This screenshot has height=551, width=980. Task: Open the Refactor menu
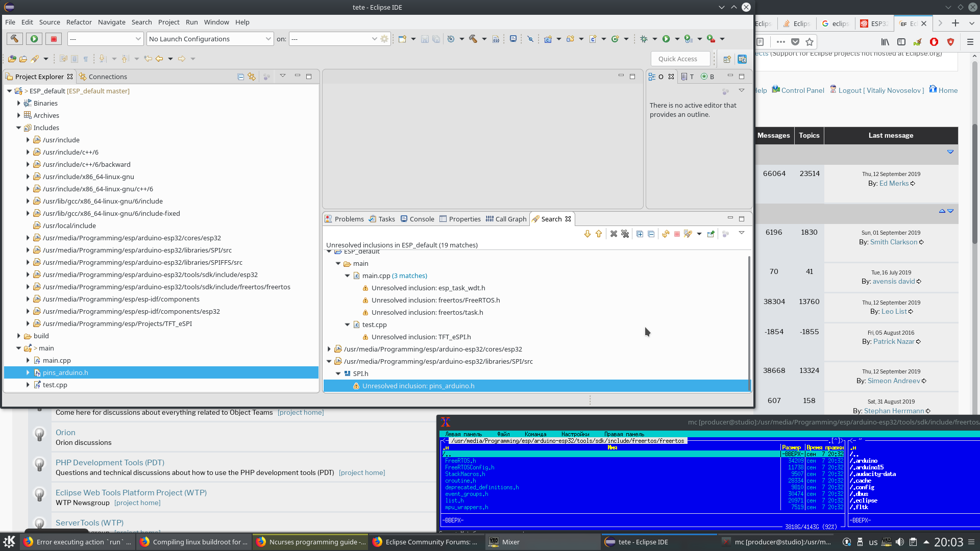coord(79,22)
